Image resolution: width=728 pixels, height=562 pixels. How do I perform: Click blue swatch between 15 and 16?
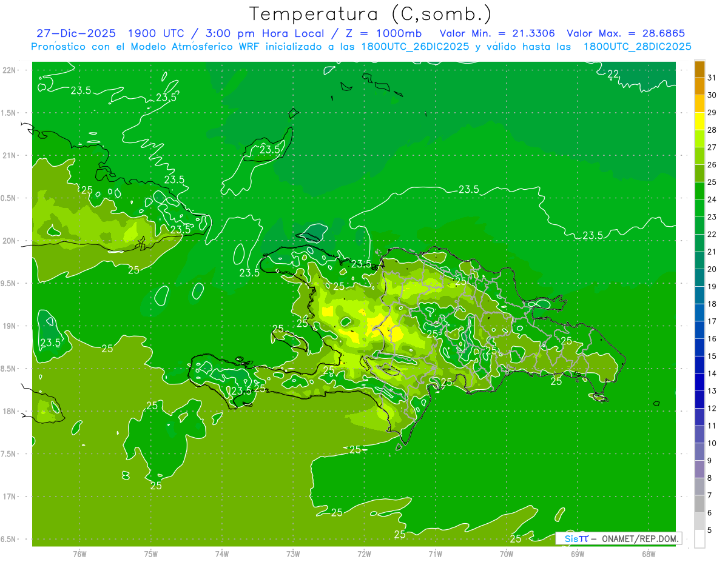(x=699, y=347)
